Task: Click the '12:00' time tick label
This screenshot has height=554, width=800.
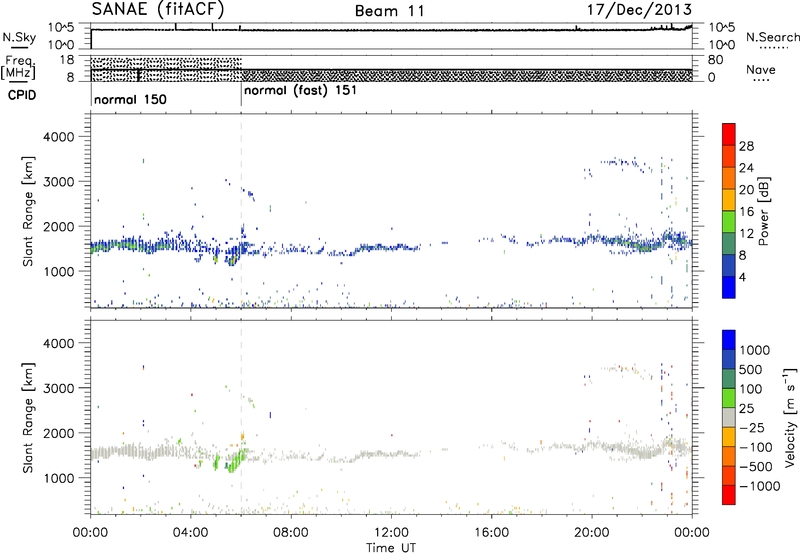Action: click(x=391, y=532)
